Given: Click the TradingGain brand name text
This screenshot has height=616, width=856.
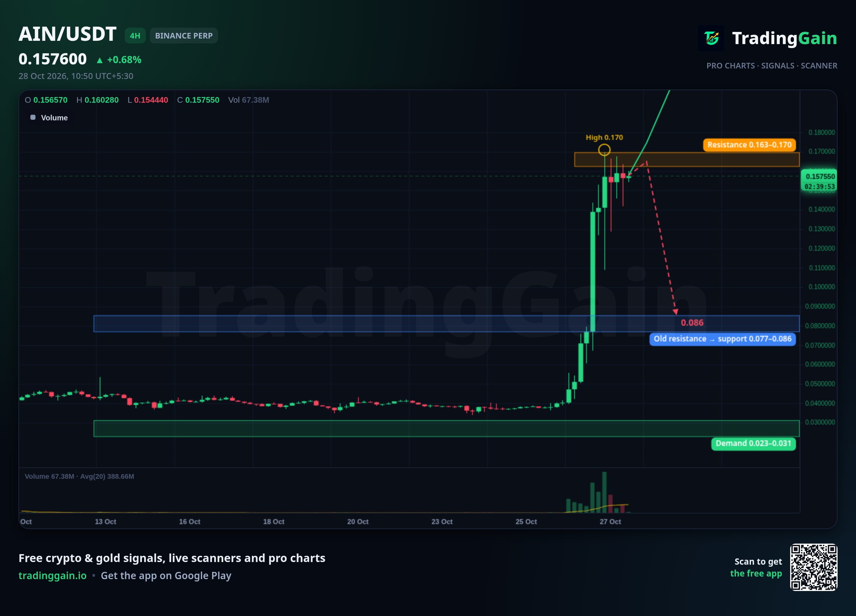Looking at the screenshot, I should (784, 38).
